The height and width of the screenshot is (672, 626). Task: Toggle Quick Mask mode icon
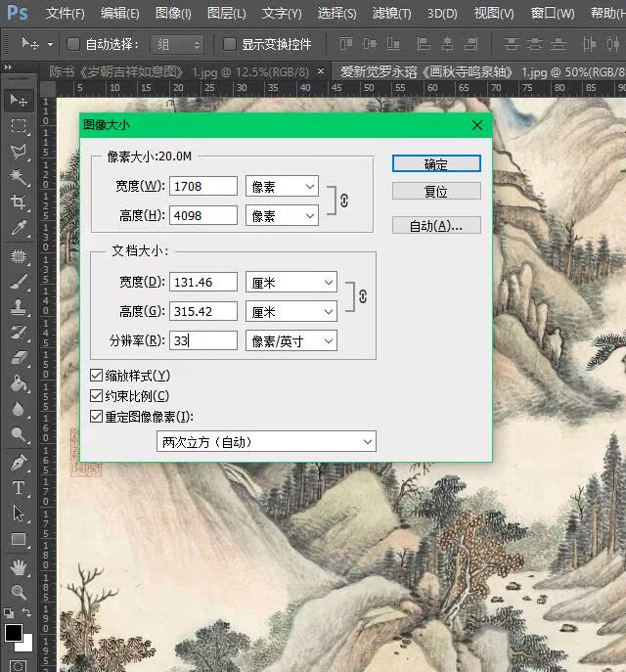18,666
